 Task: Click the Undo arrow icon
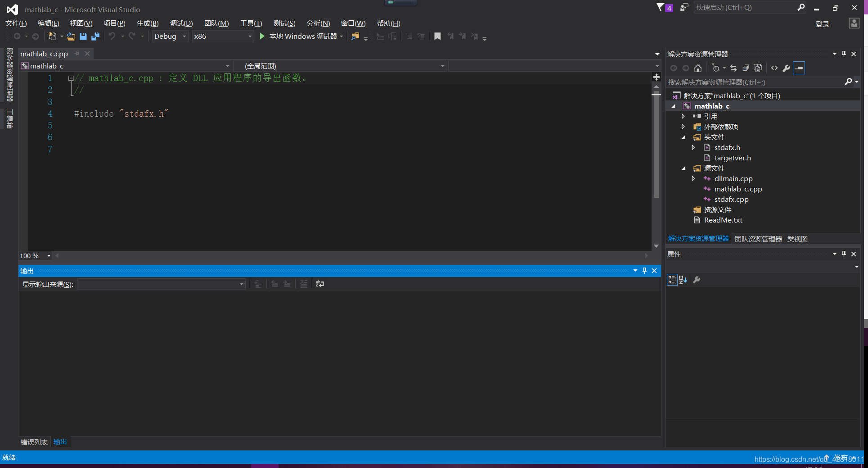click(112, 36)
